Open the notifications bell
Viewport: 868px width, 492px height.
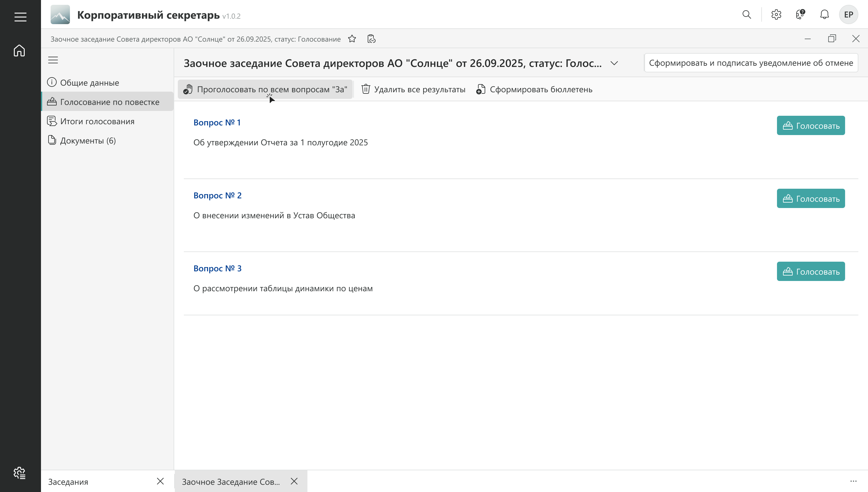[824, 14]
